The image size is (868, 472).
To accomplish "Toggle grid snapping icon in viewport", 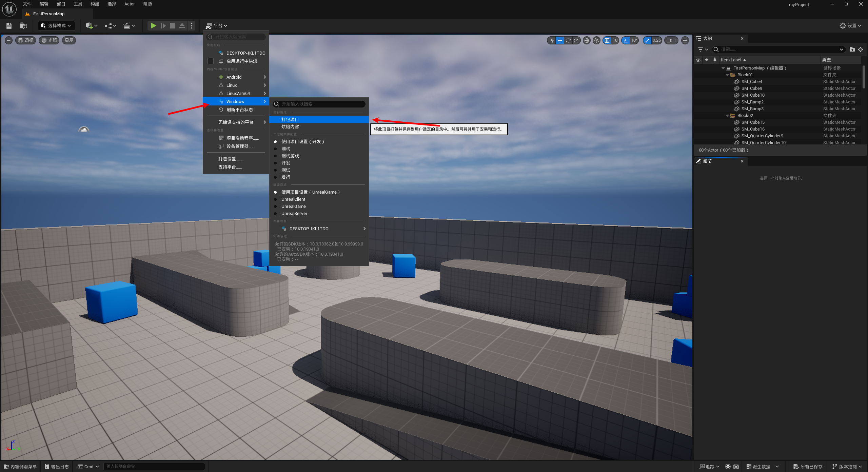I will point(607,40).
